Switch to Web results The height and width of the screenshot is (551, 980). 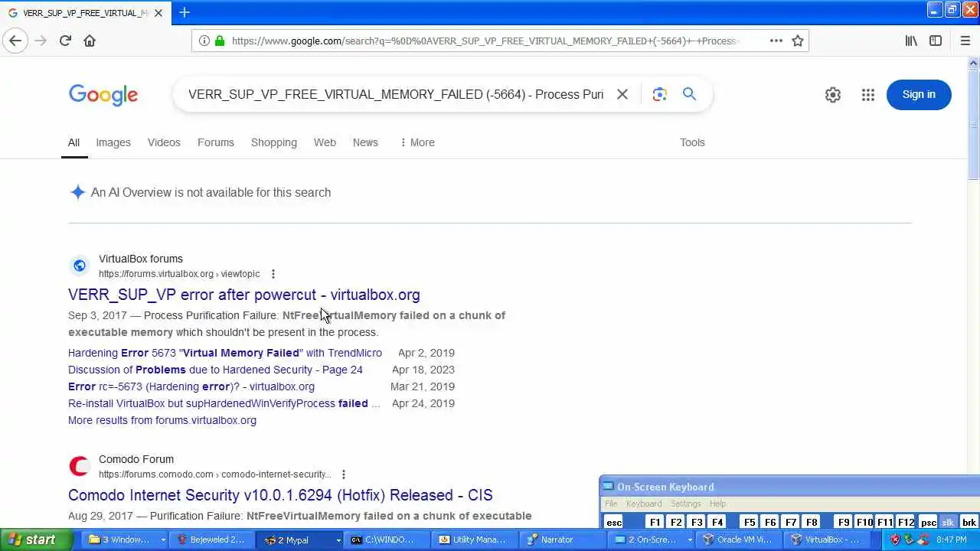pos(325,142)
